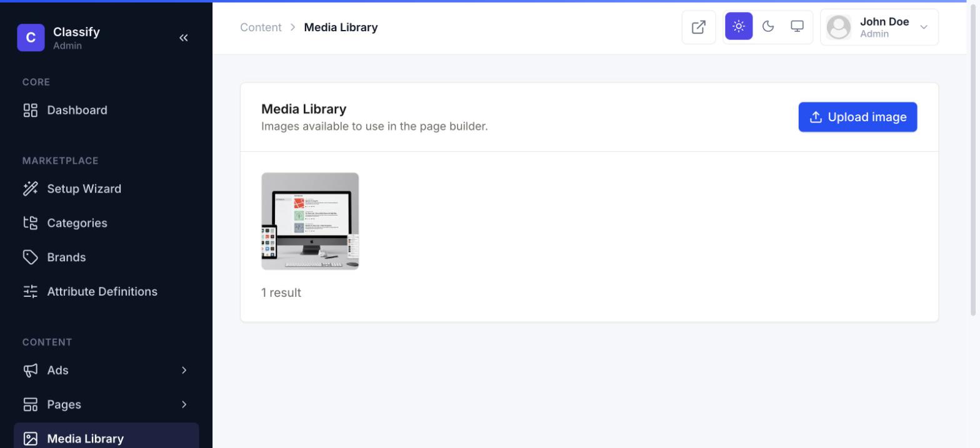Open the iMac mockup image thumbnail

(x=310, y=221)
